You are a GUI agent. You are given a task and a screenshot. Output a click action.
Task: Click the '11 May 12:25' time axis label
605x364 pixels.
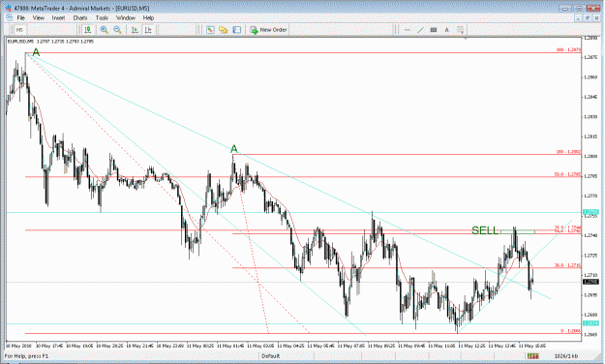point(471,346)
